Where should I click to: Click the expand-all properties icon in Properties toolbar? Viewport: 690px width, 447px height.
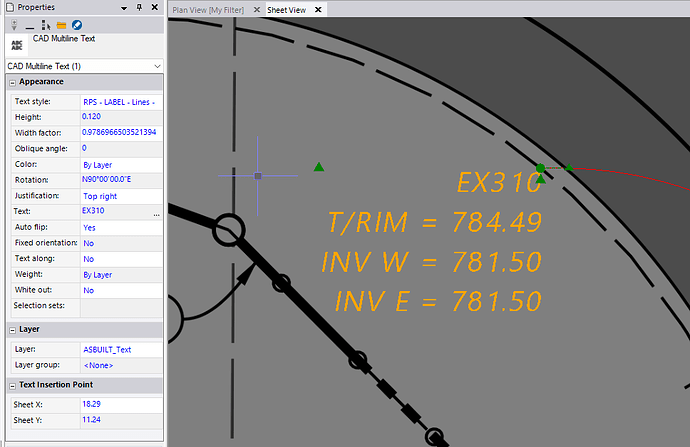pyautogui.click(x=14, y=25)
